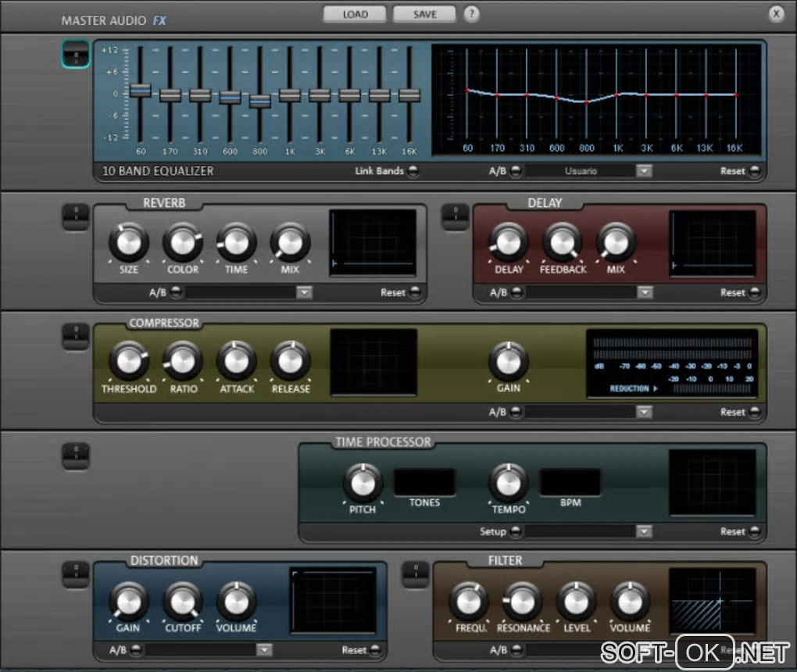Click the Reverb COLOR knob

(183, 242)
